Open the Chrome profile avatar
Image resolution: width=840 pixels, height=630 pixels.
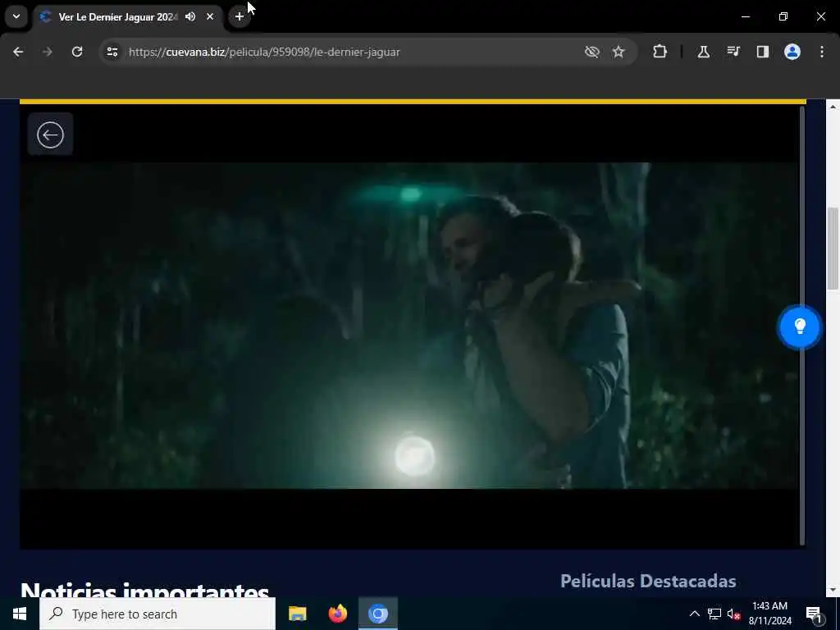[792, 52]
